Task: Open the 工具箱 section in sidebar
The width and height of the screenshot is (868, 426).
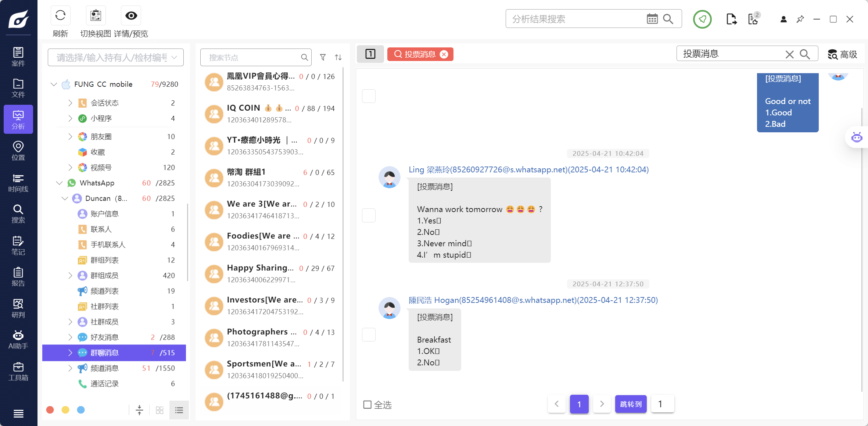Action: 18,370
